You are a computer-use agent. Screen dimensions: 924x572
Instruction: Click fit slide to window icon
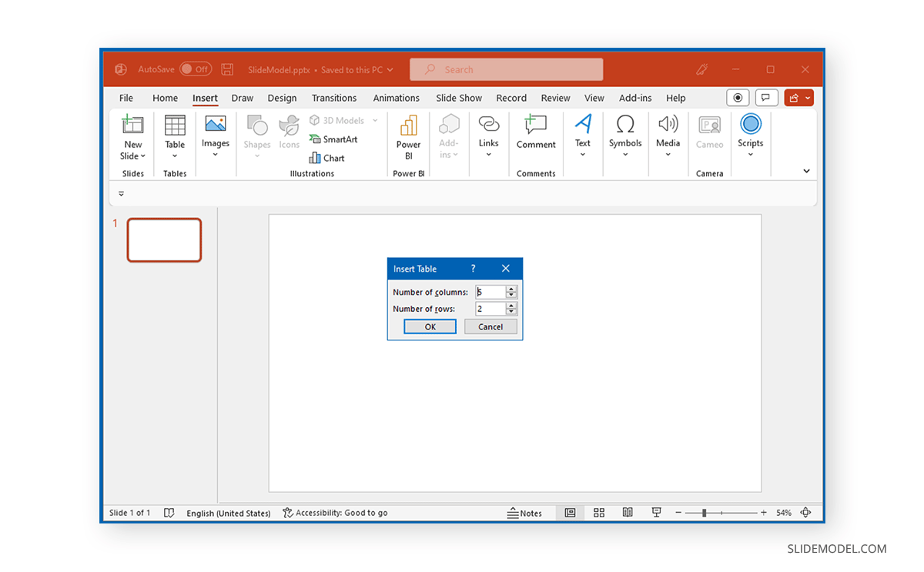805,513
